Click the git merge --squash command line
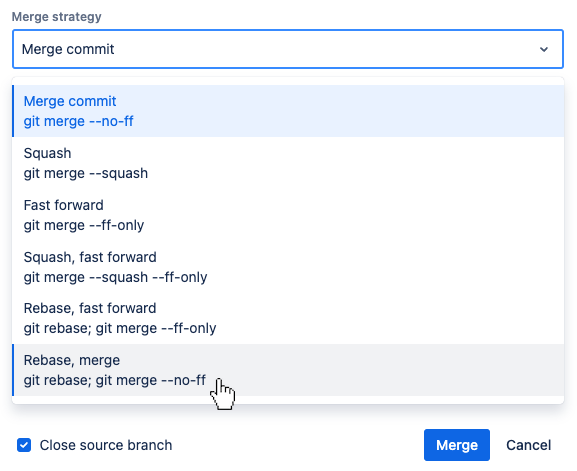Screen dimensions: 577x471 86,173
